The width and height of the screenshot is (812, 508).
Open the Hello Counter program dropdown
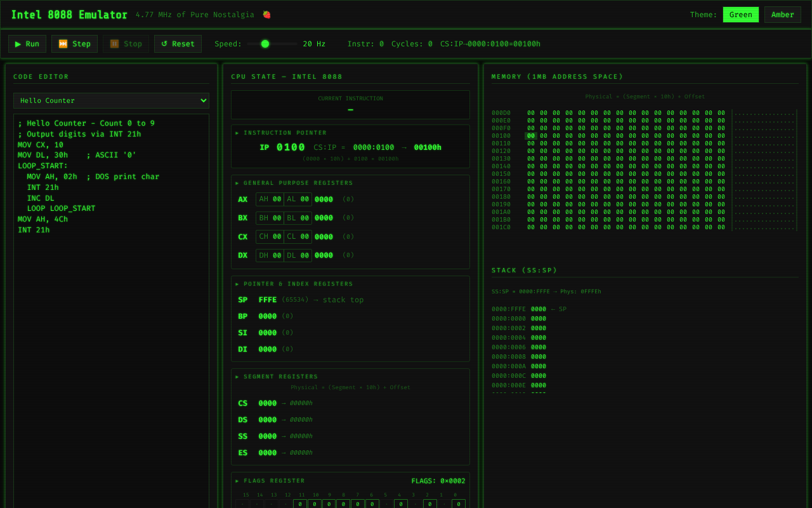click(x=111, y=100)
